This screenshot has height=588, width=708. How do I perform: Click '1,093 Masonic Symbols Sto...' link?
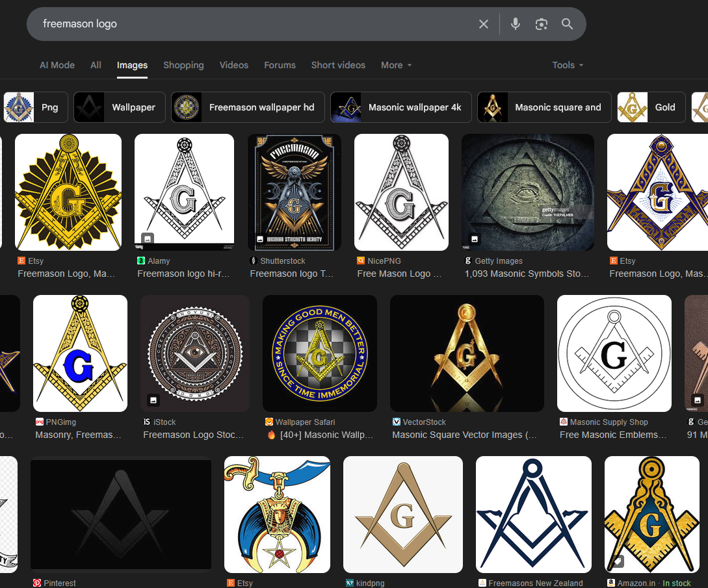click(527, 274)
